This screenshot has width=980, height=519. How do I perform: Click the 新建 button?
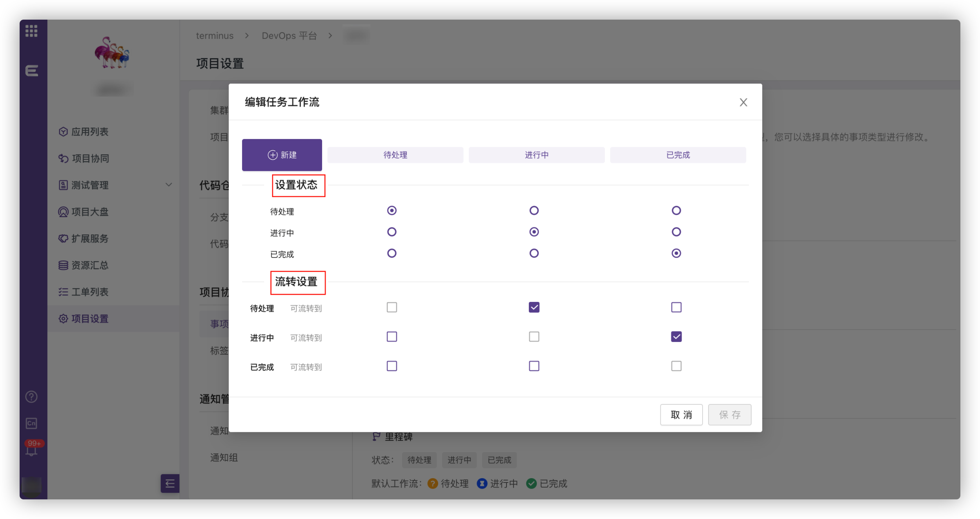pyautogui.click(x=282, y=155)
